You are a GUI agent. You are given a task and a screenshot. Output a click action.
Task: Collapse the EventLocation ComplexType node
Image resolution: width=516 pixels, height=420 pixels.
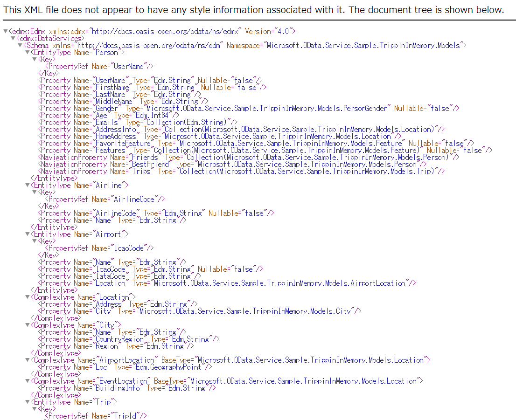tap(27, 381)
